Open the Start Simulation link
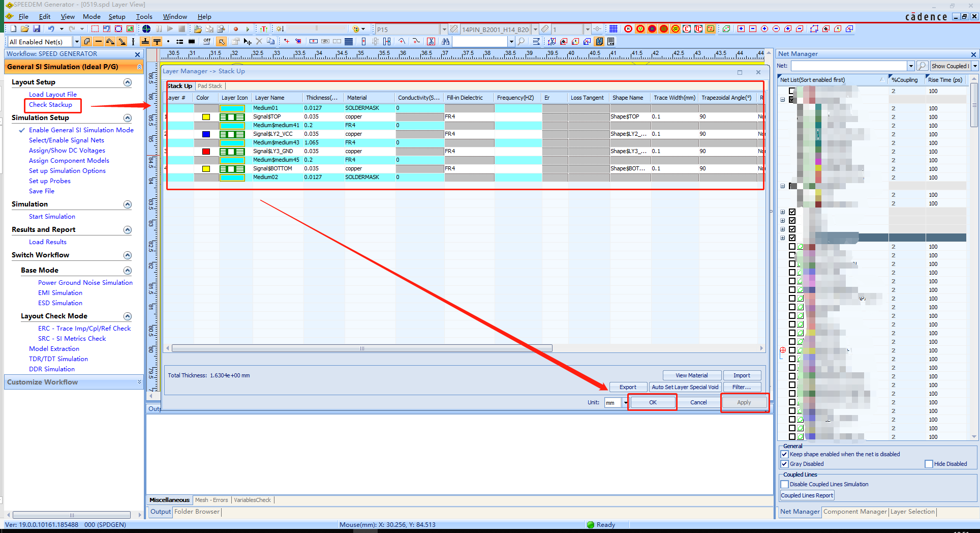The width and height of the screenshot is (980, 533). (x=52, y=217)
